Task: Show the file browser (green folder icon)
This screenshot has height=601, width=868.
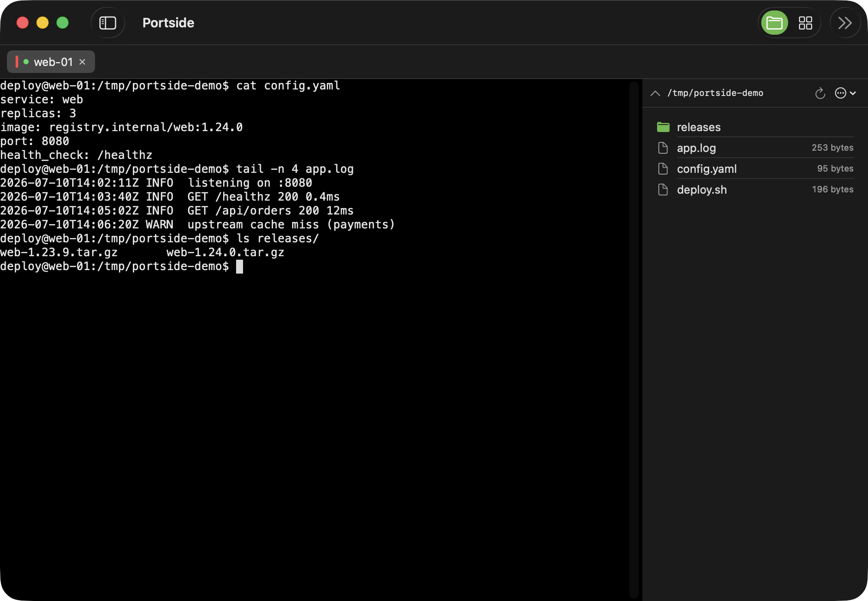Action: (x=775, y=23)
